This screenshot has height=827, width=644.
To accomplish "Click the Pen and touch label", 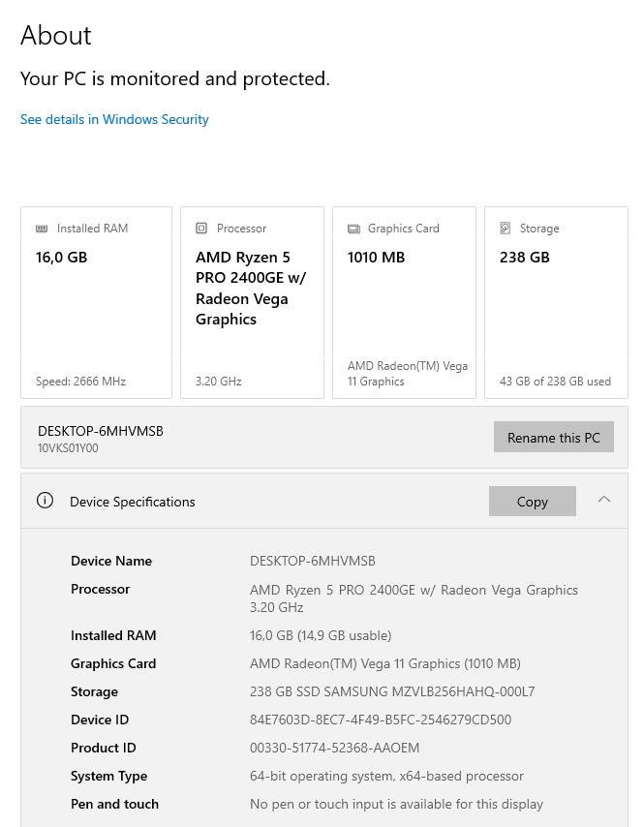I will tap(114, 804).
